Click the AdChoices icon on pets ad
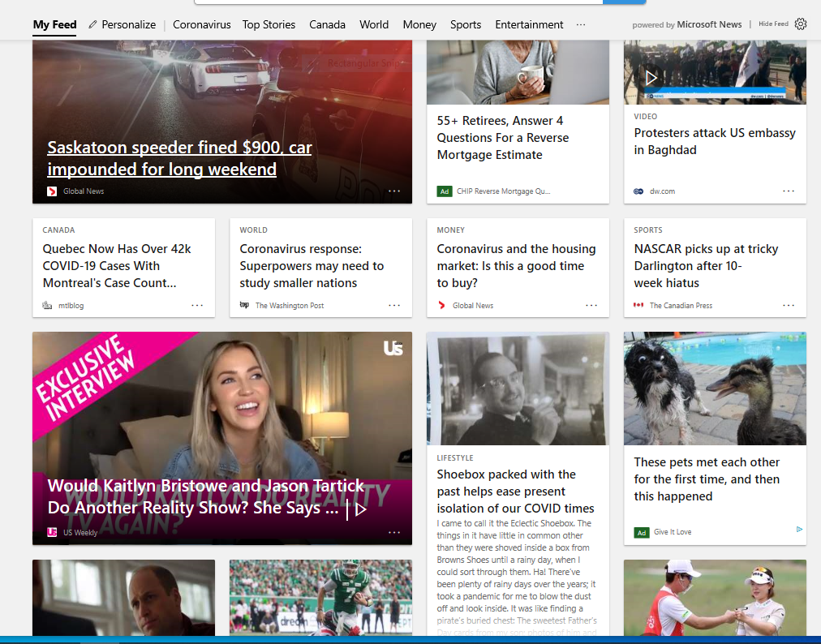 click(800, 530)
